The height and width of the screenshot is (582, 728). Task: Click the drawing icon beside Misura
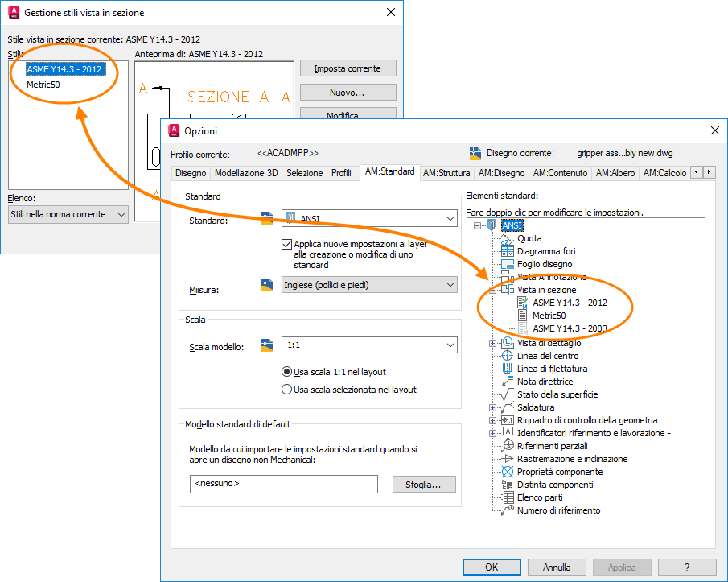point(267,285)
